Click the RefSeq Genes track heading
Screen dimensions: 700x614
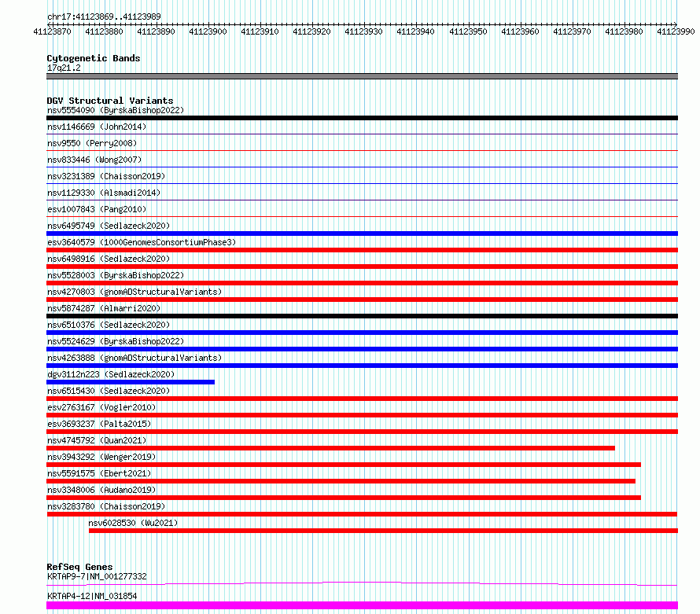(x=79, y=567)
